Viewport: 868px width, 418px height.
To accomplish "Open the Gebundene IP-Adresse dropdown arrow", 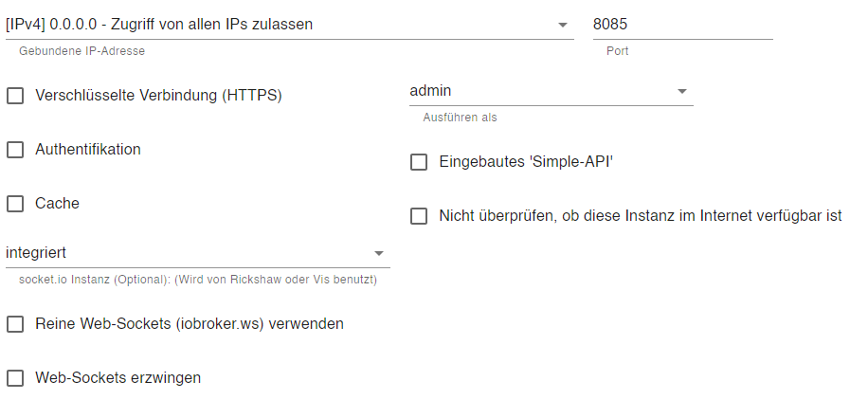I will tap(563, 25).
